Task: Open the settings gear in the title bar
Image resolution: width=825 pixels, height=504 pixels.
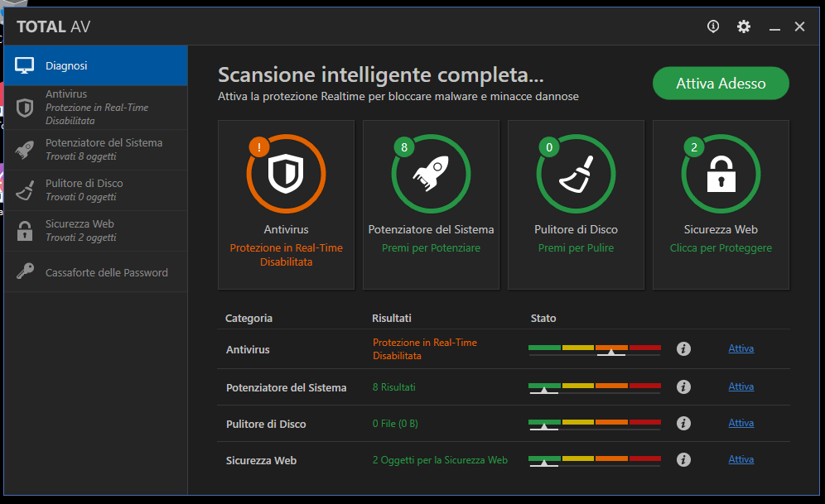Action: (743, 26)
